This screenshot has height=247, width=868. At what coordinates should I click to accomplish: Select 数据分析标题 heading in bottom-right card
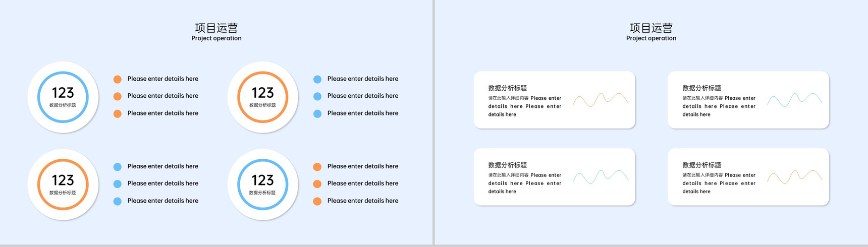pyautogui.click(x=702, y=165)
